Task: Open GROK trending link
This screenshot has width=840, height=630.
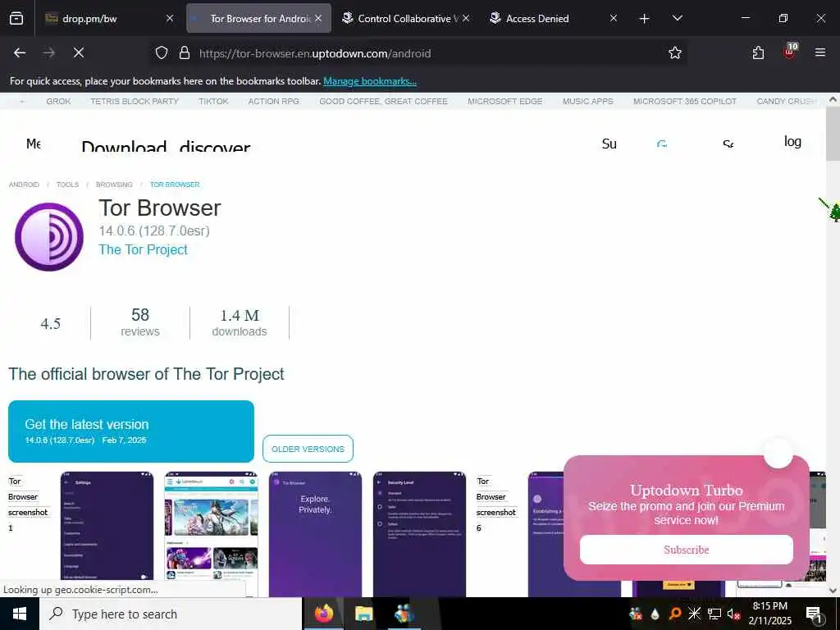Action: pyautogui.click(x=58, y=101)
